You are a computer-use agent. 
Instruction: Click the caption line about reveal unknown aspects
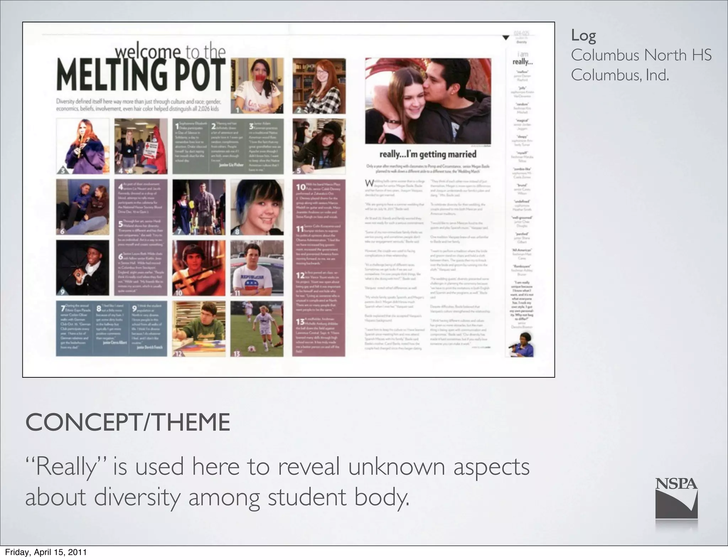pyautogui.click(x=278, y=466)
